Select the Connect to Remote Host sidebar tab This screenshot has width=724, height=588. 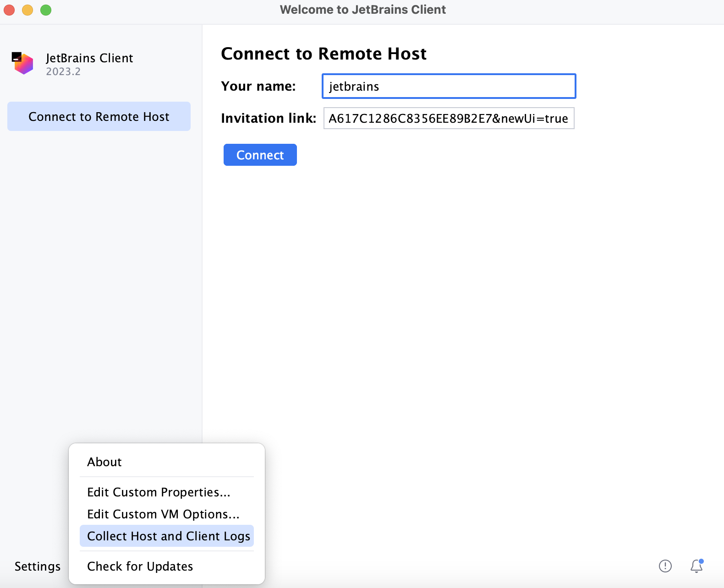(x=99, y=116)
